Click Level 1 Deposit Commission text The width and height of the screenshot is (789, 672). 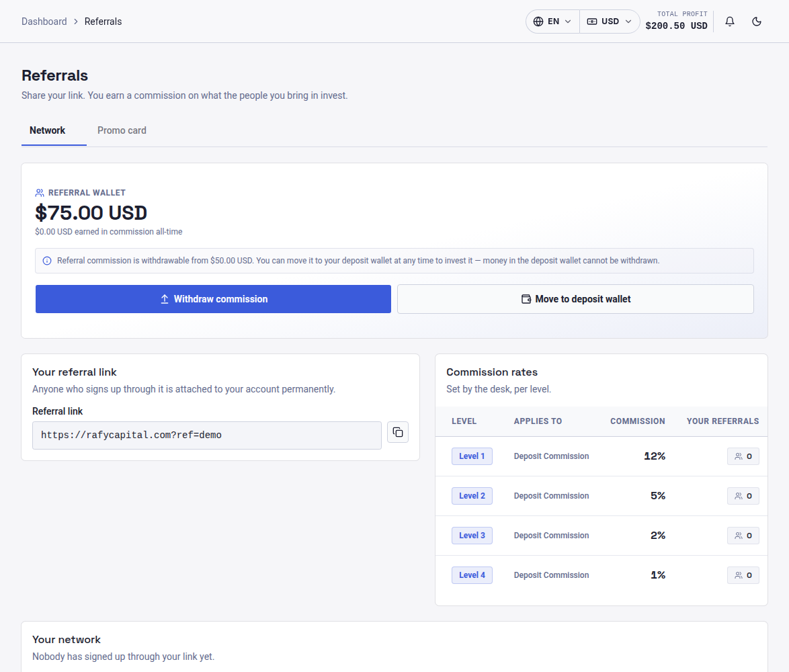(552, 456)
